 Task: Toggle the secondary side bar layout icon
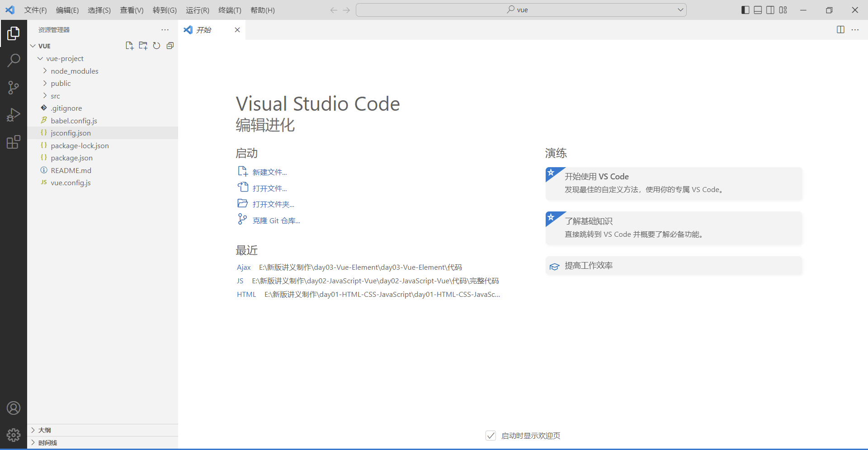pyautogui.click(x=770, y=10)
